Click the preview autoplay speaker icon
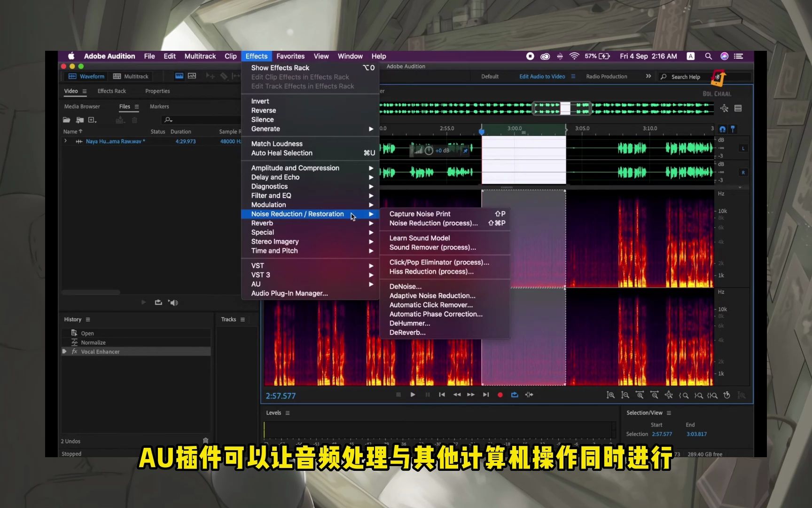This screenshot has height=508, width=812. tap(173, 302)
